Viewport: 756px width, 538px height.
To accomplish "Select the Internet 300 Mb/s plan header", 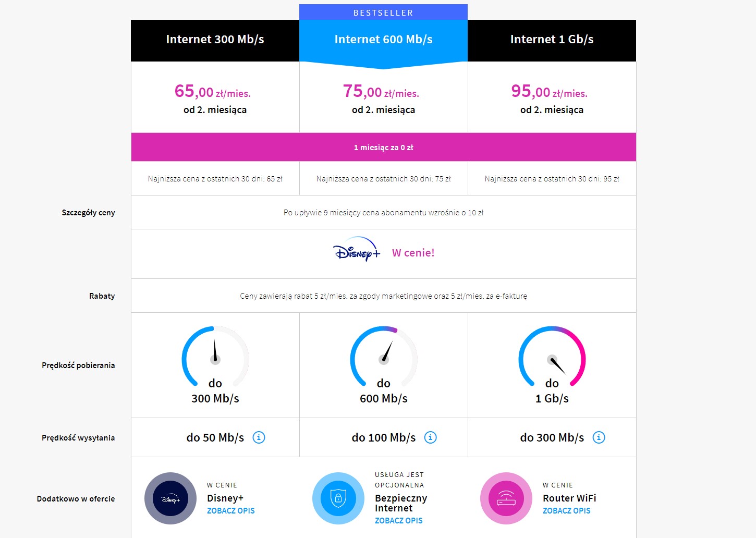I will click(x=215, y=40).
